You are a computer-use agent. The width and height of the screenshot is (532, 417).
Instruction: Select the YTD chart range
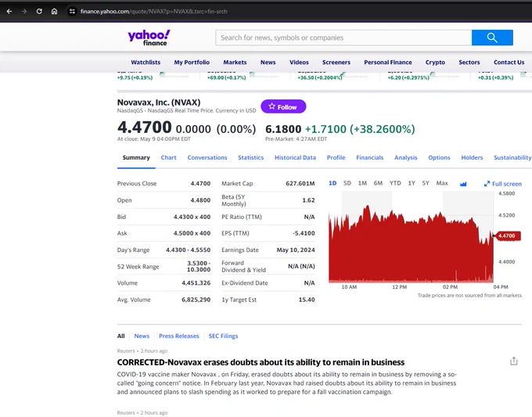[x=395, y=183]
